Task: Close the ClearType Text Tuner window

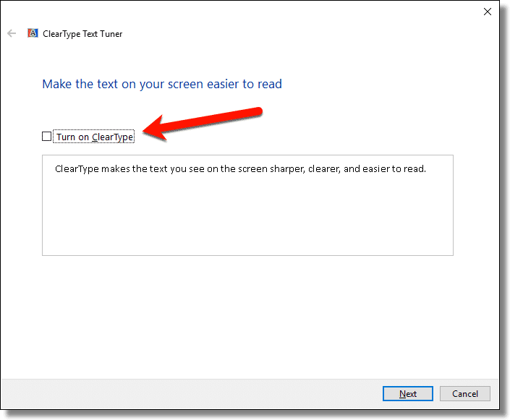Action: [x=487, y=11]
